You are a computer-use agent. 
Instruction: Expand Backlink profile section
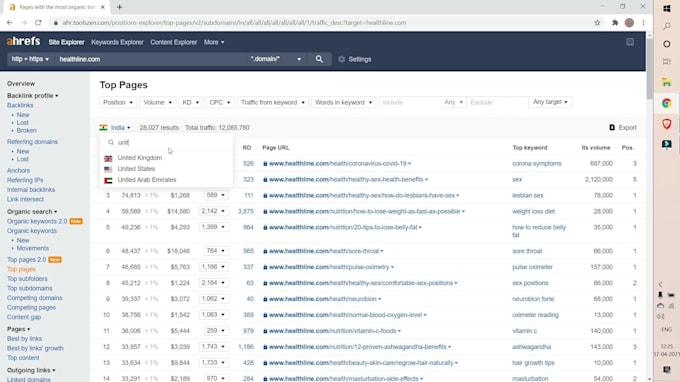(33, 95)
